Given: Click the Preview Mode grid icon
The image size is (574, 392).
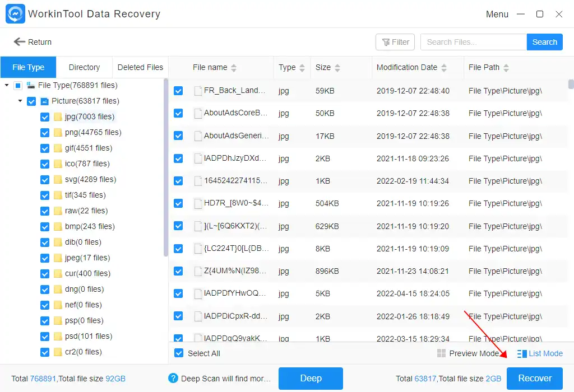Looking at the screenshot, I should [x=442, y=353].
